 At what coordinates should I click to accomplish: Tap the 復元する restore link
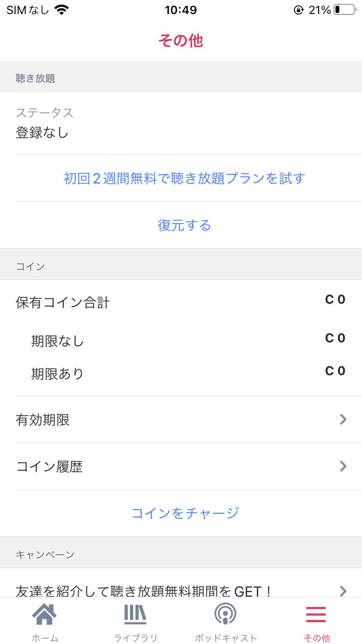[185, 225]
